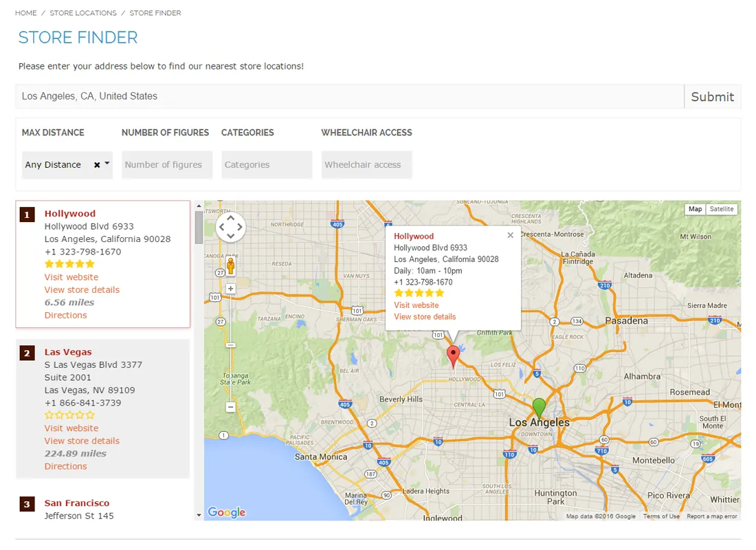756x550 pixels.
Task: View store details in map popup
Action: click(x=425, y=316)
